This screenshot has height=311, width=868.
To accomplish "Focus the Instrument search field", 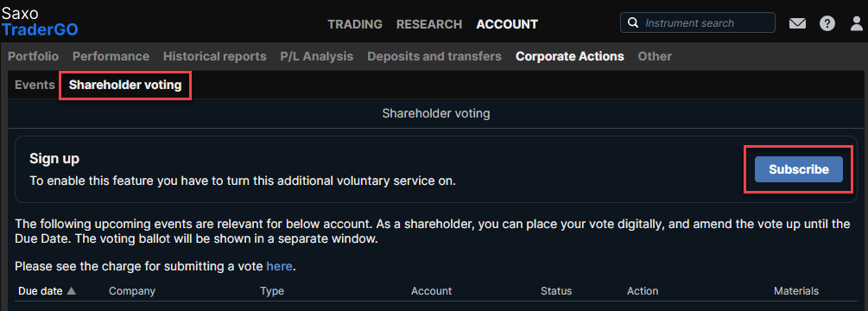I will (x=698, y=23).
